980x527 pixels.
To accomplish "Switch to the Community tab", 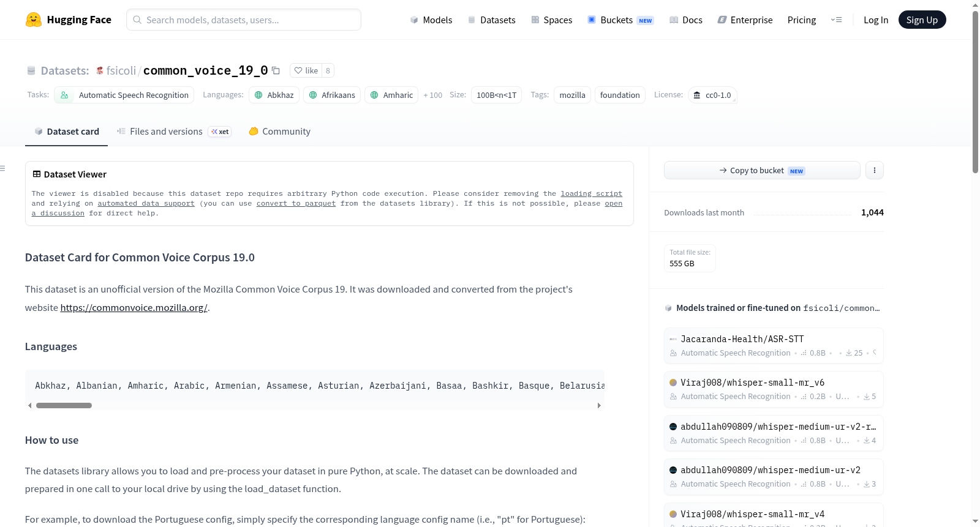I will (279, 131).
